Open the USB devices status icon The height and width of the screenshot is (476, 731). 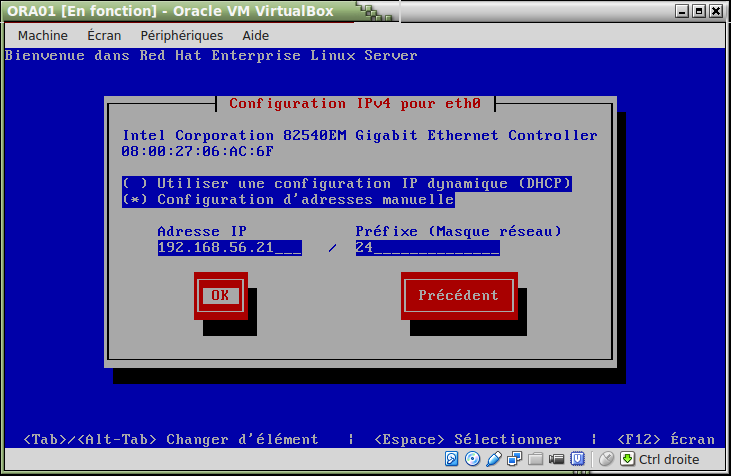(494, 459)
